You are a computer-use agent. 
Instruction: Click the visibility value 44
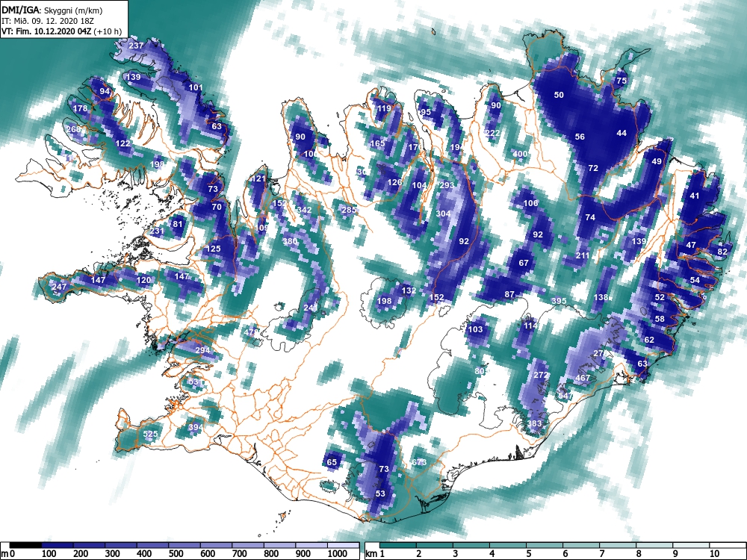pos(622,133)
